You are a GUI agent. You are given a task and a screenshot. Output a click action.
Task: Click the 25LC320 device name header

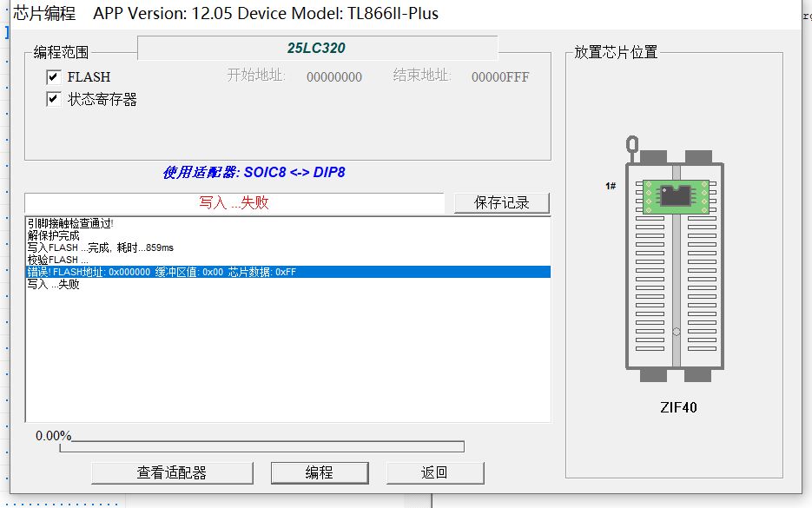click(x=317, y=48)
